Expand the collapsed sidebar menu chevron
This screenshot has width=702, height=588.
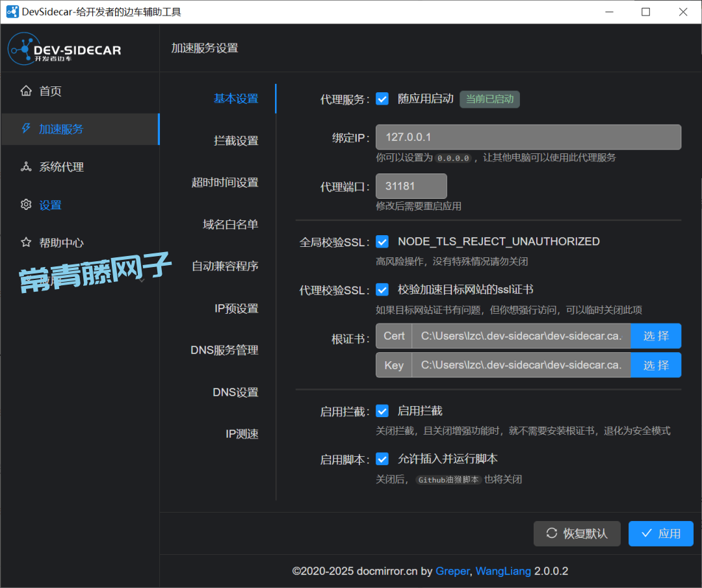pos(142,280)
